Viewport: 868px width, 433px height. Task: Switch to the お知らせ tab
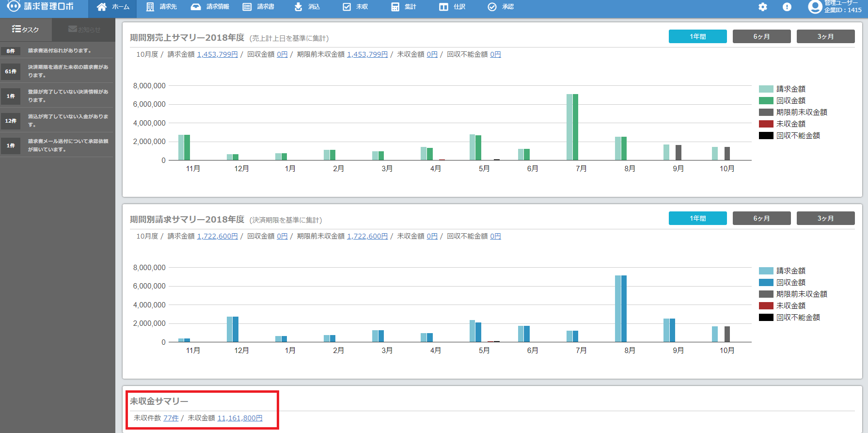tap(84, 30)
